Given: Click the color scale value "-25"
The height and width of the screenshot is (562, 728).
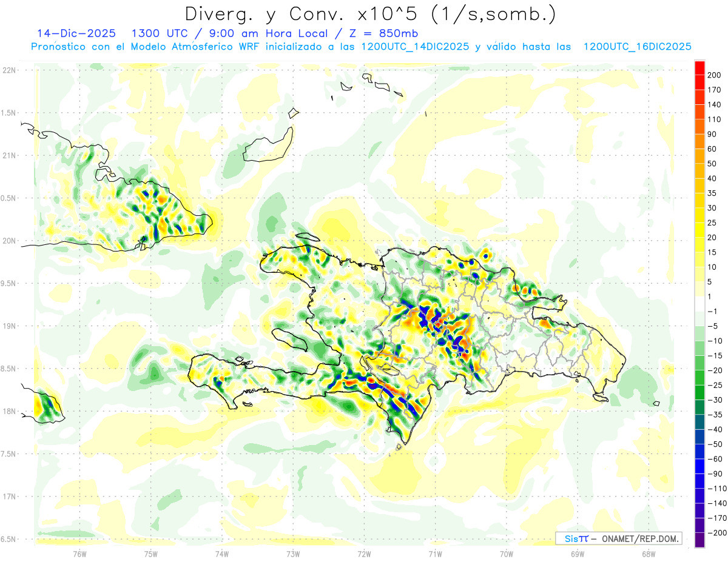Looking at the screenshot, I should (716, 386).
